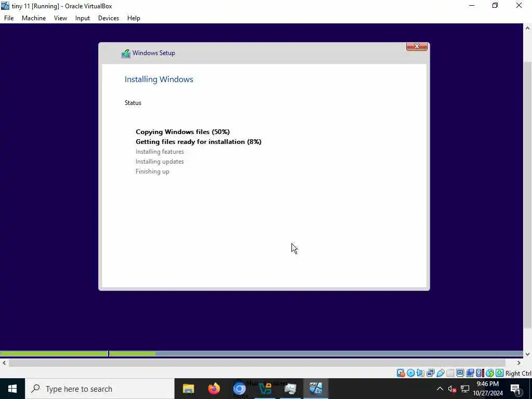Click the USB devices status icon
This screenshot has height=399, width=532.
tap(441, 373)
